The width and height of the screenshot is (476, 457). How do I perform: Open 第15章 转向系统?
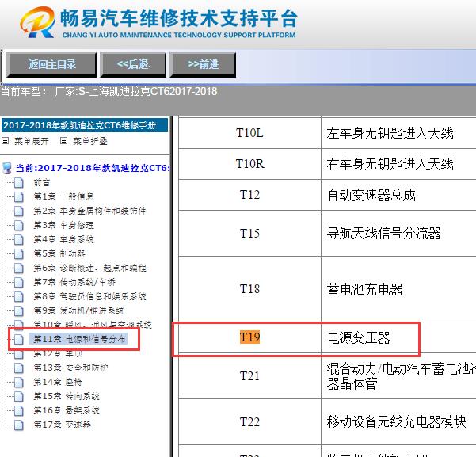tap(67, 396)
